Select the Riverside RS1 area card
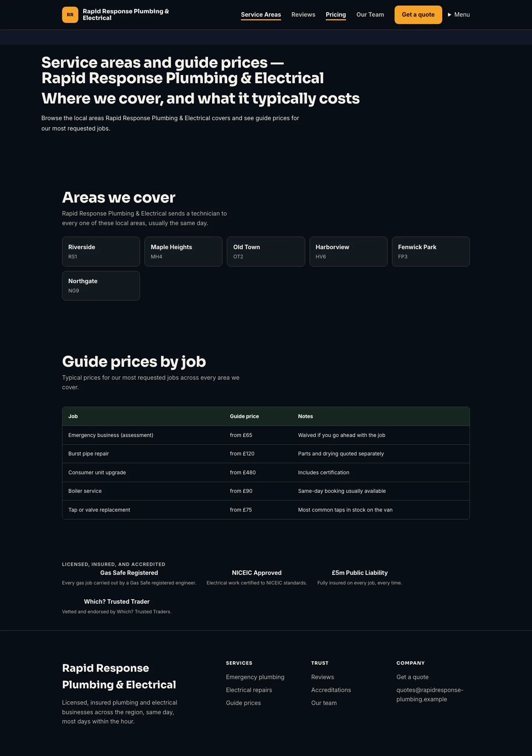This screenshot has height=756, width=532. pos(101,251)
